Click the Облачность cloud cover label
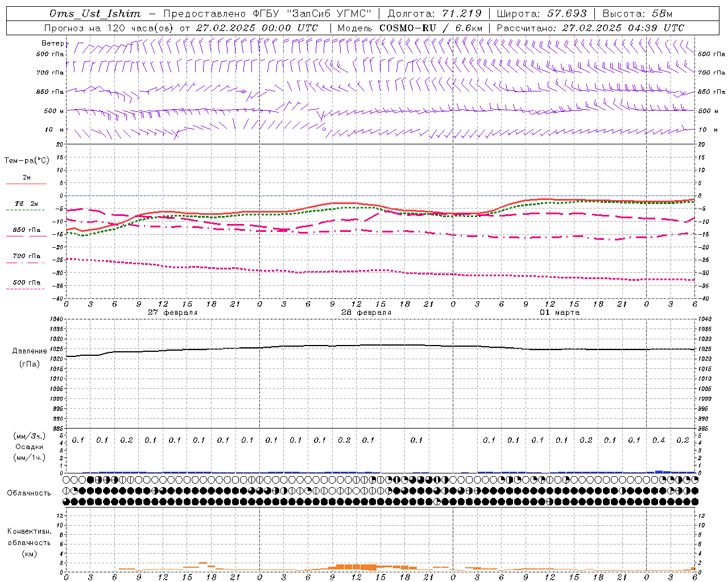 click(x=29, y=493)
